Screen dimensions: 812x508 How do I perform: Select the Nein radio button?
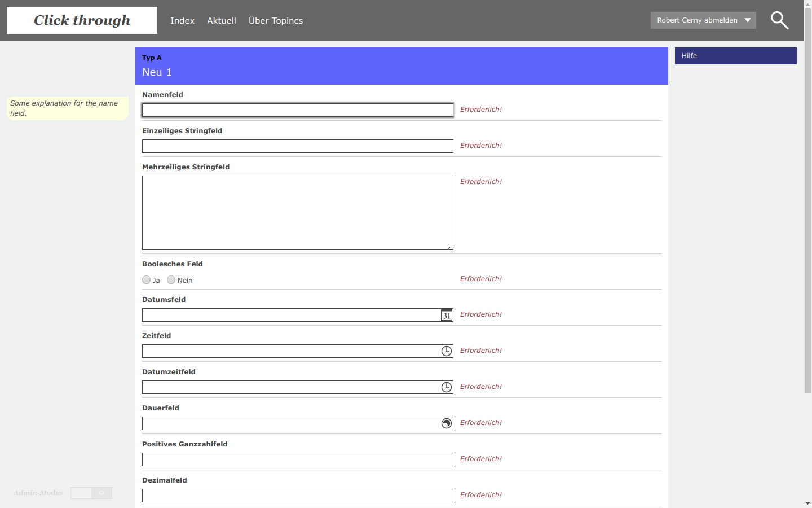(171, 280)
